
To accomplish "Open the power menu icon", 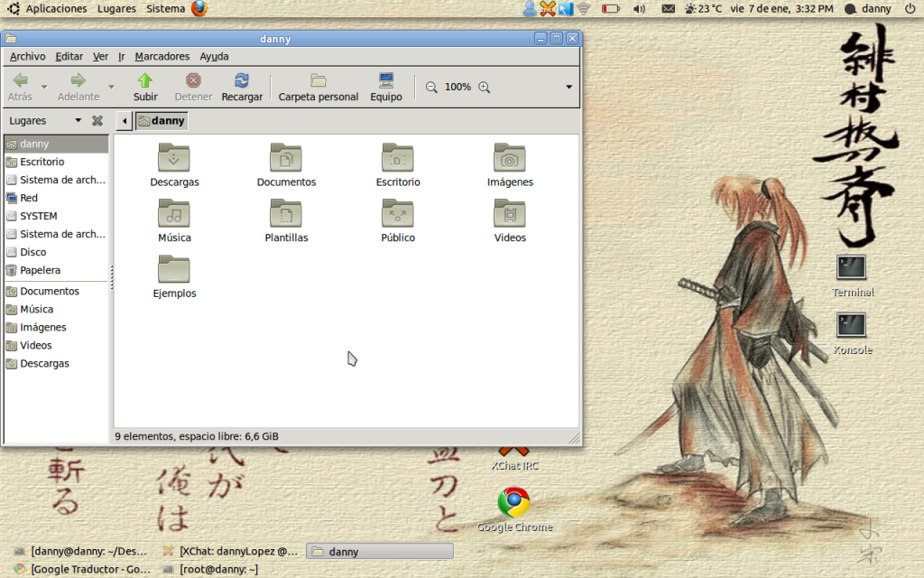I will coord(910,9).
